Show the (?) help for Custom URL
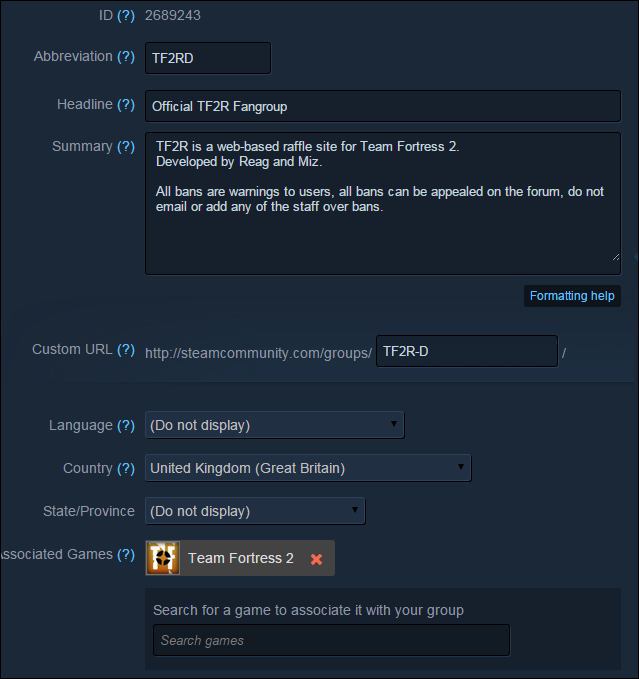The image size is (639, 679). [x=126, y=349]
